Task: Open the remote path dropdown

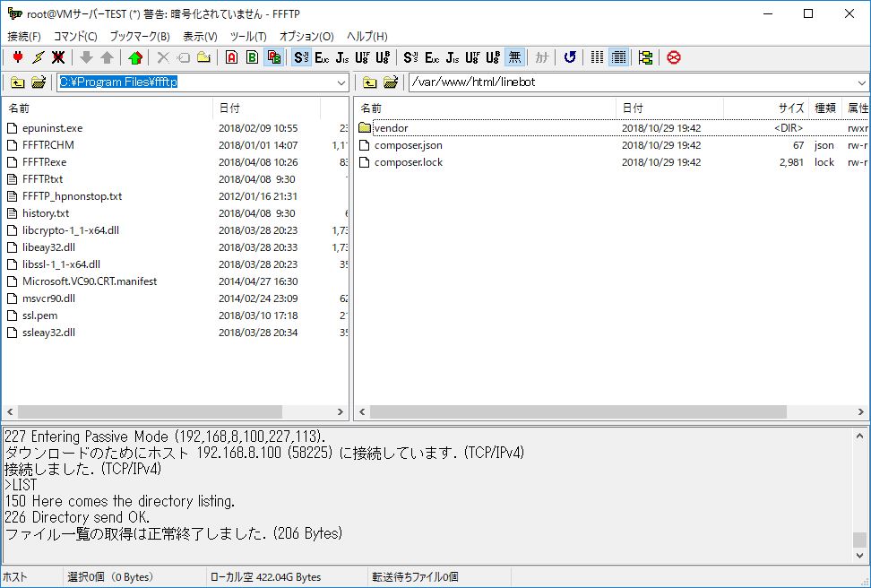Action: pos(863,82)
